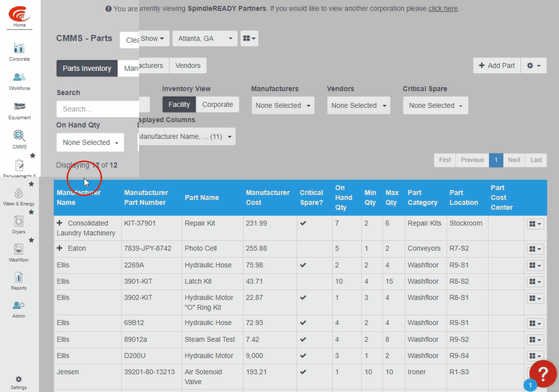Select the Parts Inventory tab

87,68
